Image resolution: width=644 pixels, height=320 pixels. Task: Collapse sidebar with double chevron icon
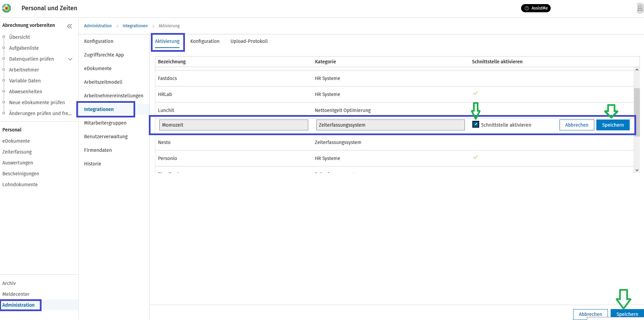(x=69, y=26)
